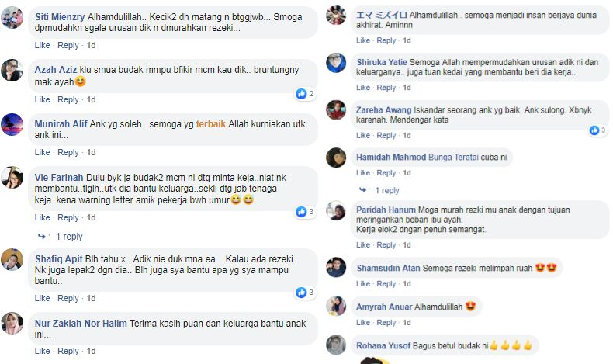This screenshot has width=613, height=364.
Task: Expand the 1 reply under Hamidah Mahmod's comment
Action: pos(387,190)
